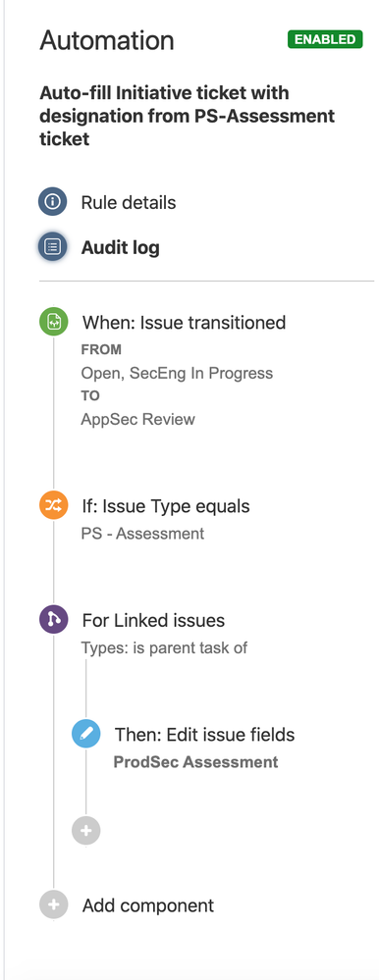Select For Linked issues branch
Viewport: 379px width, 980px height.
pyautogui.click(x=153, y=621)
